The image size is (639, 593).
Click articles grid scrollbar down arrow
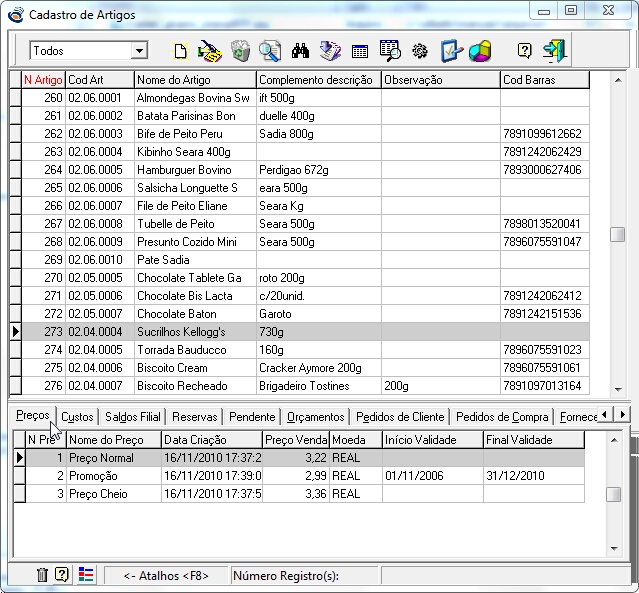(618, 389)
